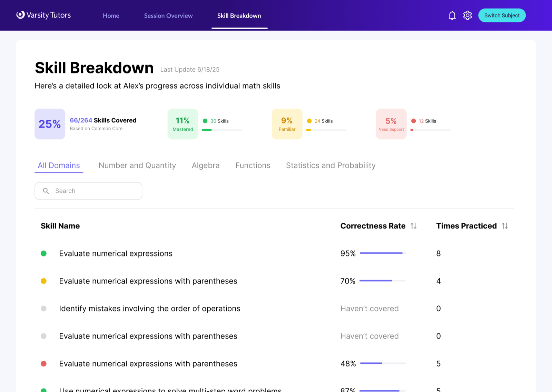Click '95%' correctness value
This screenshot has width=552, height=392.
pos(348,253)
